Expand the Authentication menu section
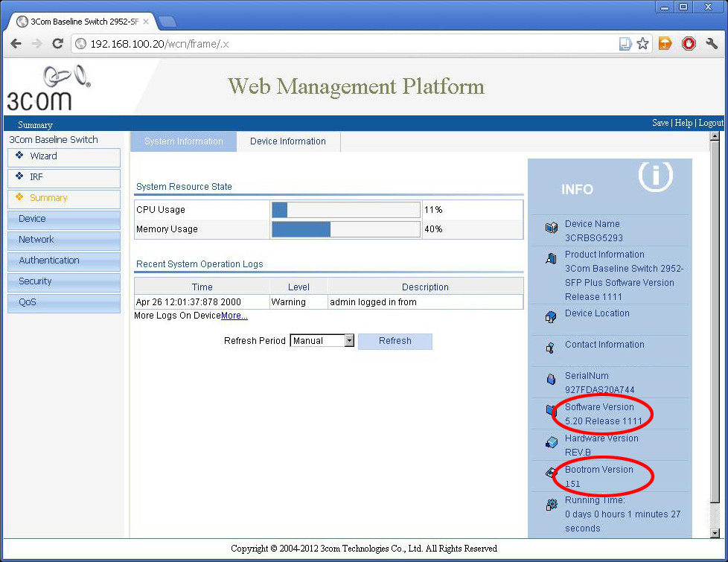The height and width of the screenshot is (562, 728). click(x=64, y=261)
